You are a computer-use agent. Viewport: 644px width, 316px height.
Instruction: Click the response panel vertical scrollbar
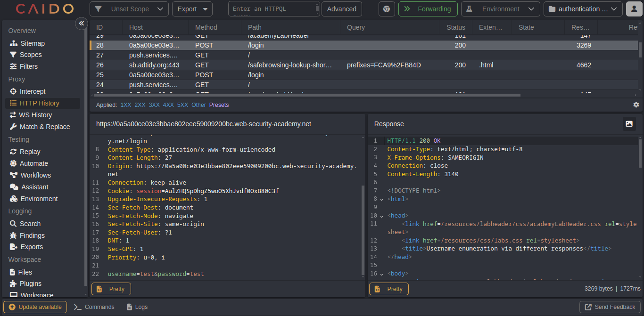pyautogui.click(x=640, y=153)
